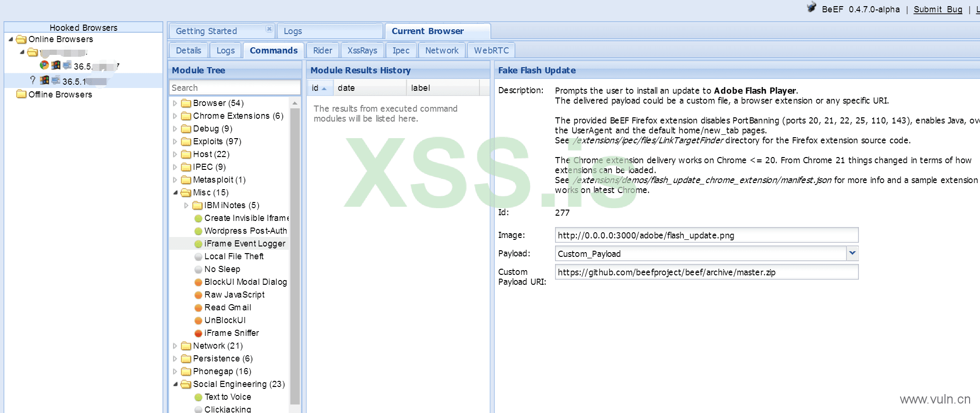Click the Text to Voice green status icon
The width and height of the screenshot is (980, 413).
[198, 397]
